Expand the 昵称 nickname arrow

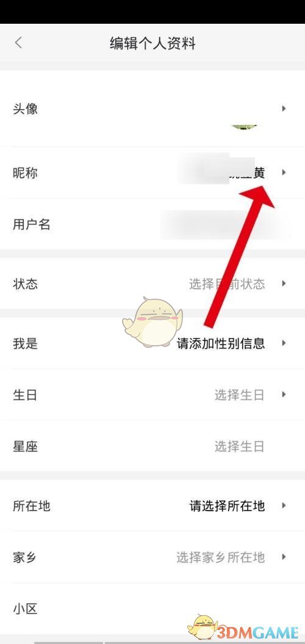tap(284, 172)
